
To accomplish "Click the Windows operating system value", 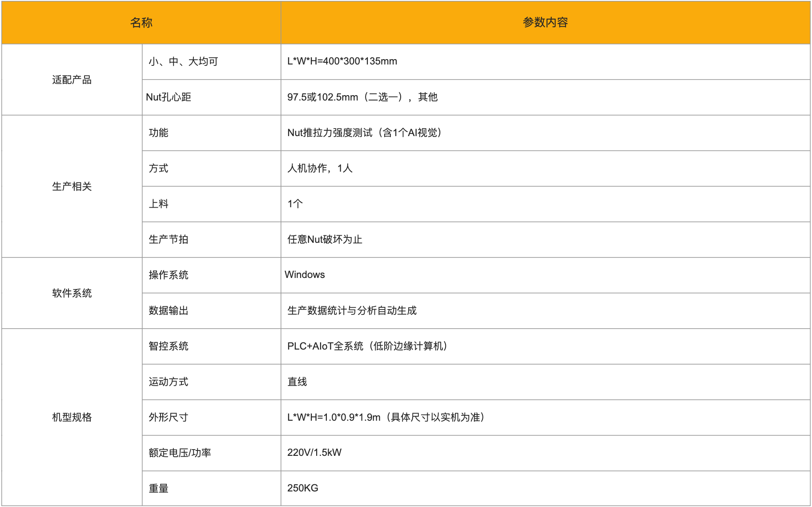I will tap(305, 275).
